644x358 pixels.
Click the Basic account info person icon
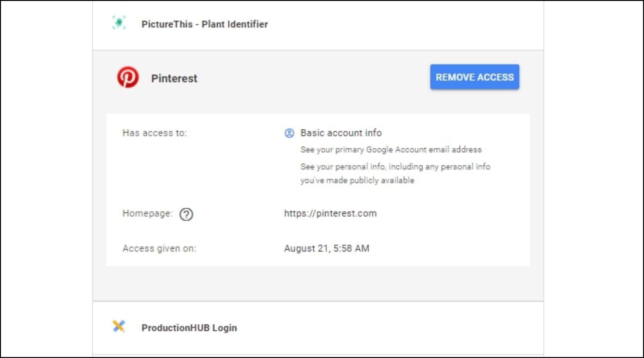point(289,133)
